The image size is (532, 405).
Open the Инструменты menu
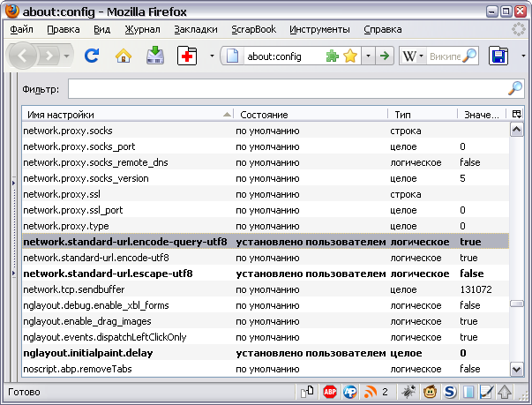click(319, 29)
